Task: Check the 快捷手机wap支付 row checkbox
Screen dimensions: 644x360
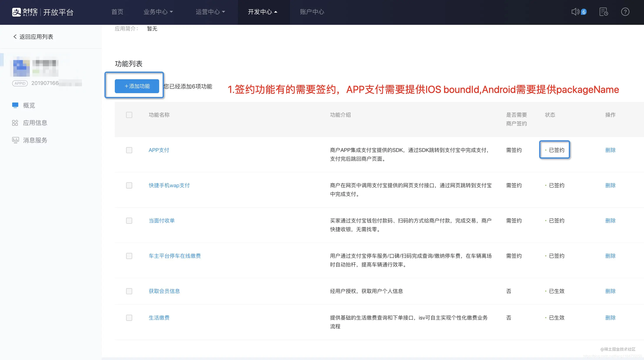Action: click(129, 185)
